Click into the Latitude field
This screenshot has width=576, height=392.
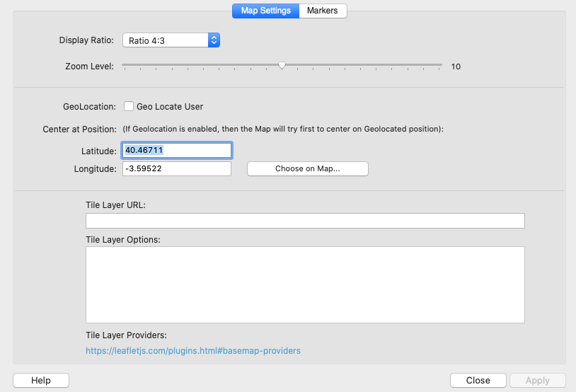(177, 150)
